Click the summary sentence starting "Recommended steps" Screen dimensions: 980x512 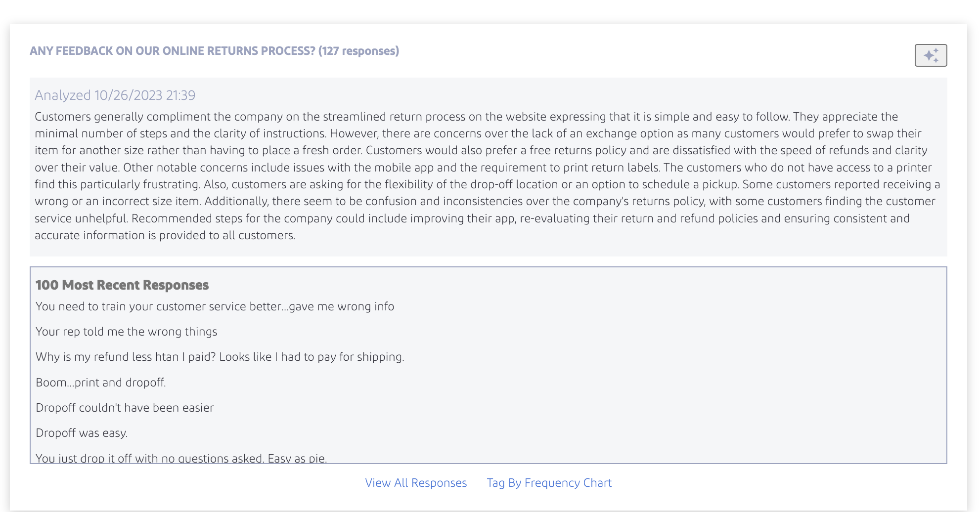point(445,218)
